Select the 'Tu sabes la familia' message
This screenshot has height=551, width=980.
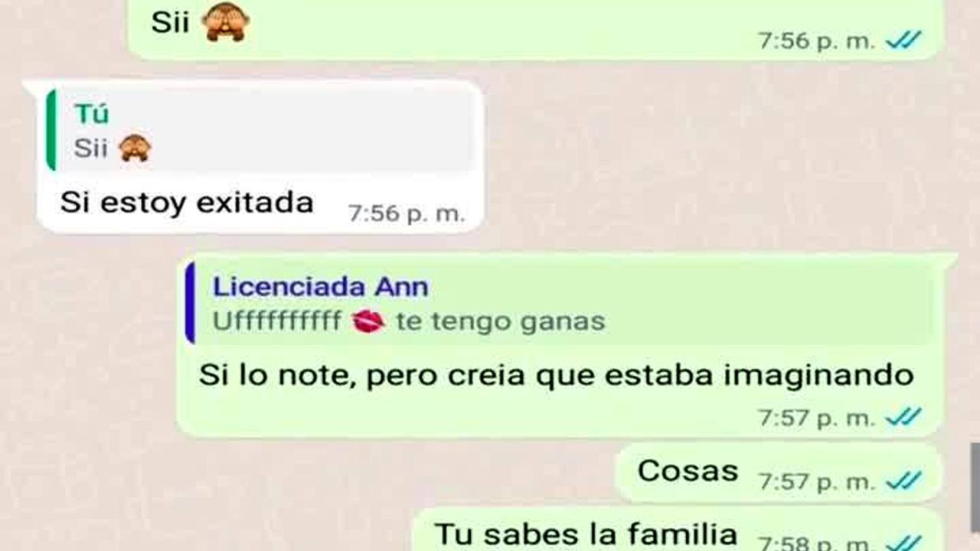[678, 530]
